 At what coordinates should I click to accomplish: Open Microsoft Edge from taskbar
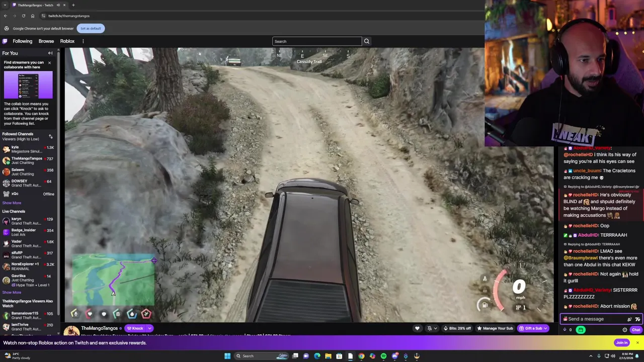[317, 356]
